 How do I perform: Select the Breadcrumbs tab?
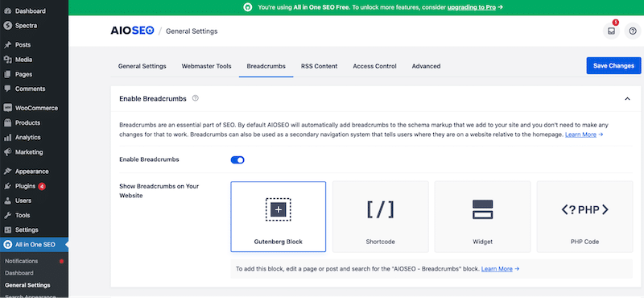[x=266, y=66]
